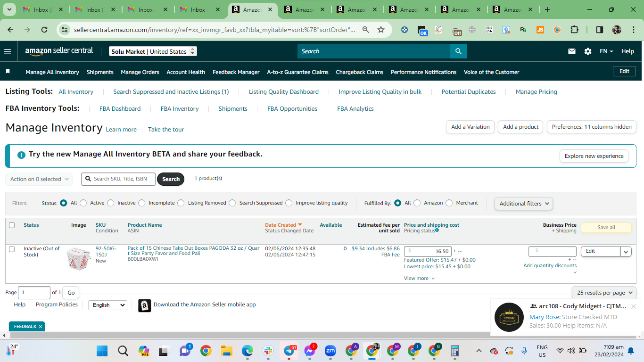Open Feedback Manager in navigation bar
The width and height of the screenshot is (644, 362).
coord(236,72)
